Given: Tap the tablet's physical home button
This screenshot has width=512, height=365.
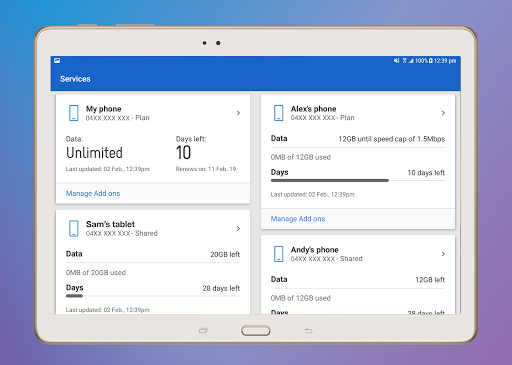Looking at the screenshot, I should (256, 331).
